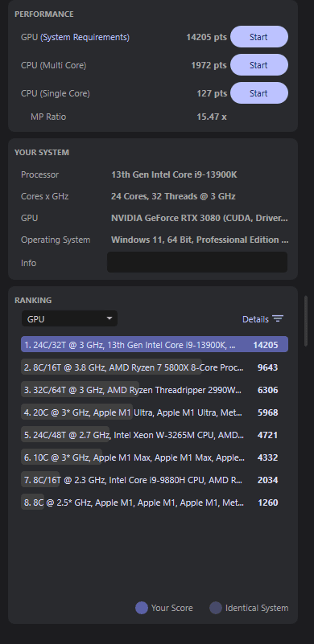314x644 pixels.
Task: Select ranking row 1 i9-13900K 14205
Action: [155, 345]
